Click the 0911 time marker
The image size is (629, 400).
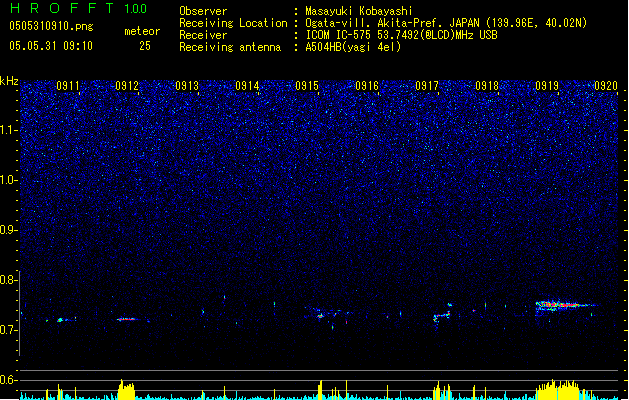pos(68,85)
